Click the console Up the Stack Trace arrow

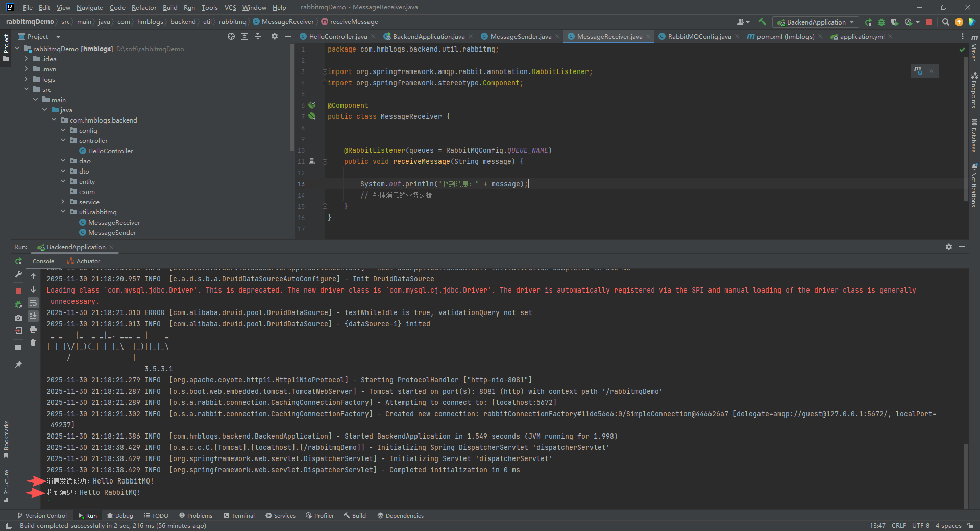[33, 276]
